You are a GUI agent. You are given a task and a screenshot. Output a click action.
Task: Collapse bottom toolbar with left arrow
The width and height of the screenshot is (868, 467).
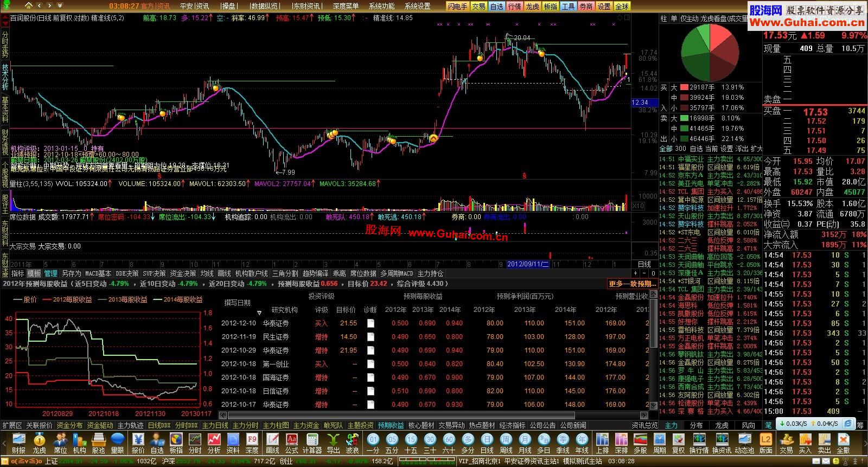[x=5, y=443]
